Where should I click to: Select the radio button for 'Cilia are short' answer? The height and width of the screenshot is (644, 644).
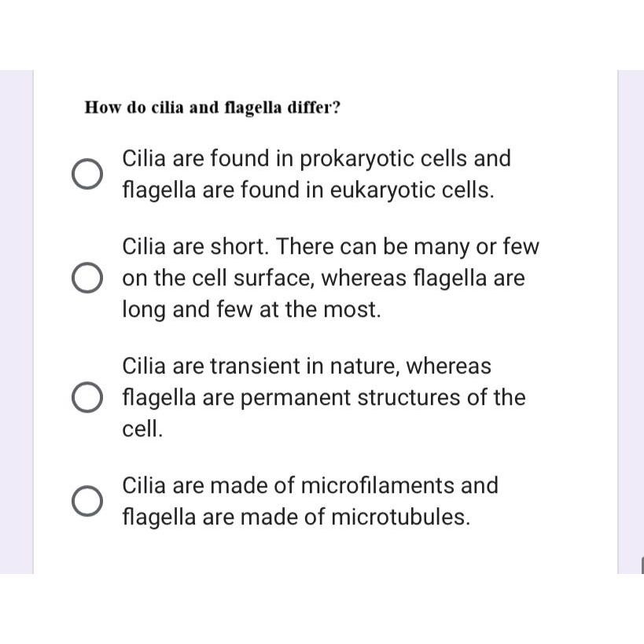pos(86,277)
